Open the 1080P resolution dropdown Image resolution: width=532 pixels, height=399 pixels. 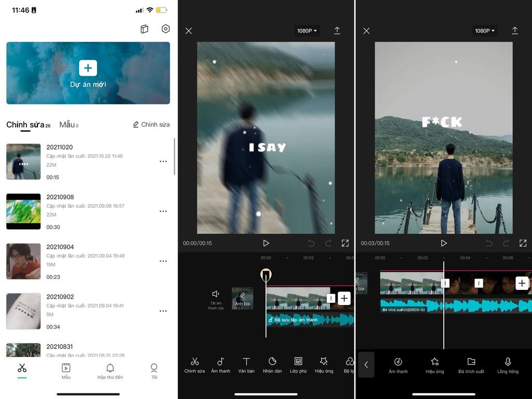307,30
